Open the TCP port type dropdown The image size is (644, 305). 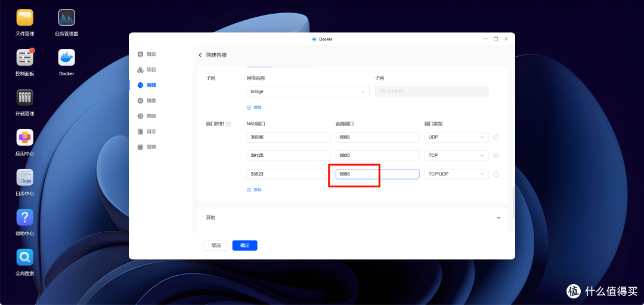point(457,156)
